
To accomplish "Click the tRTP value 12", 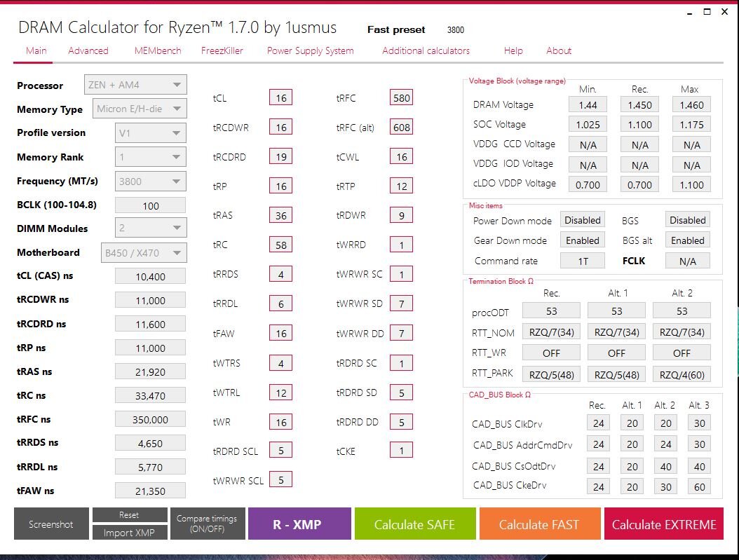I will click(x=402, y=186).
